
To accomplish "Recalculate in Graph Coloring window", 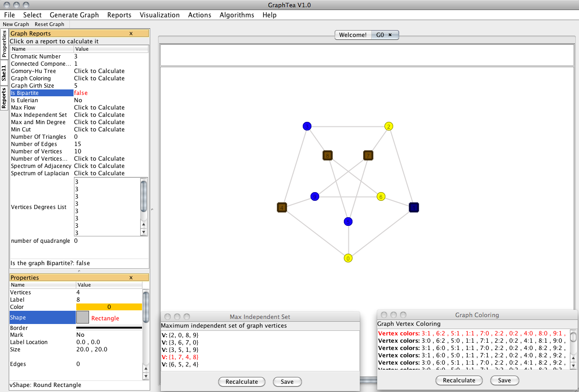I will [x=459, y=380].
